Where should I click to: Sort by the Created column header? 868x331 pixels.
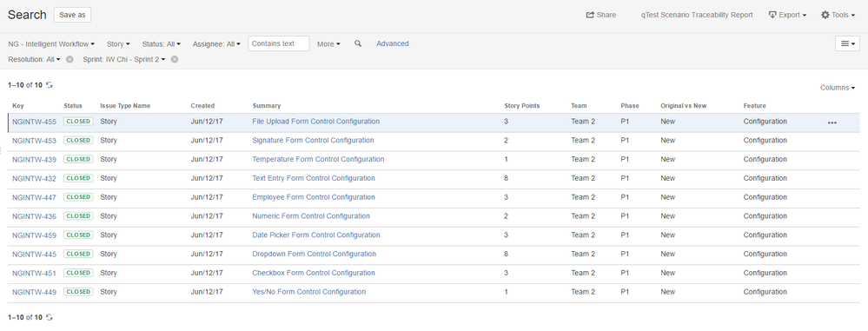tap(202, 106)
